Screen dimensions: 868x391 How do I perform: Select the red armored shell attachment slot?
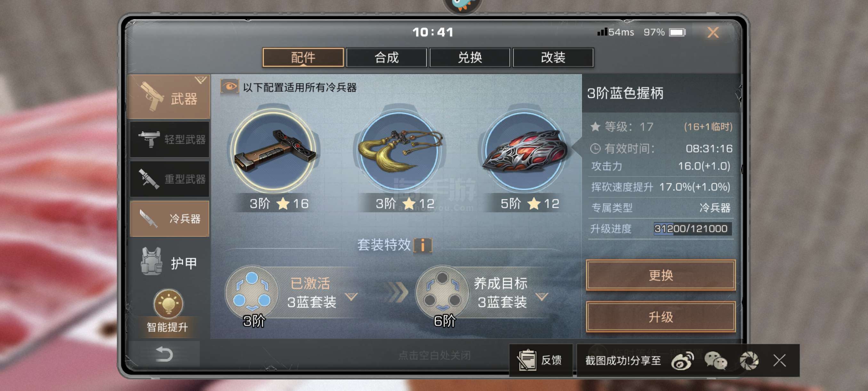click(x=524, y=151)
